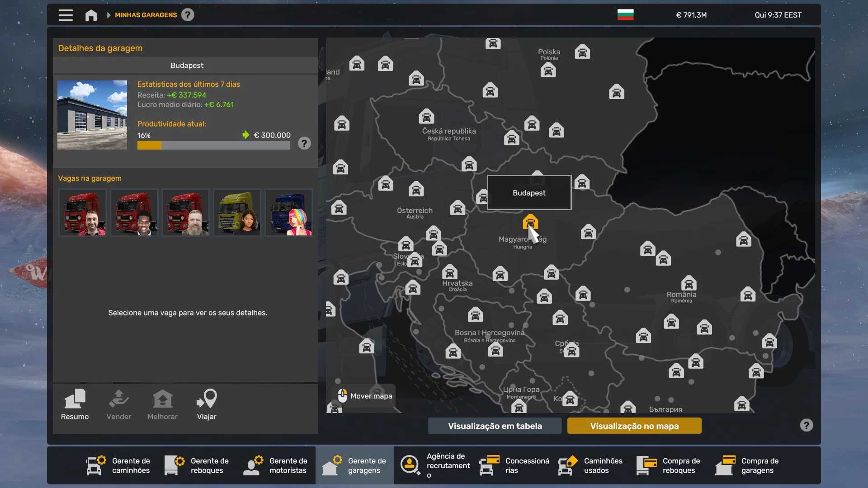Switch to Visualização em tabela
Image resolution: width=868 pixels, height=488 pixels.
(495, 426)
